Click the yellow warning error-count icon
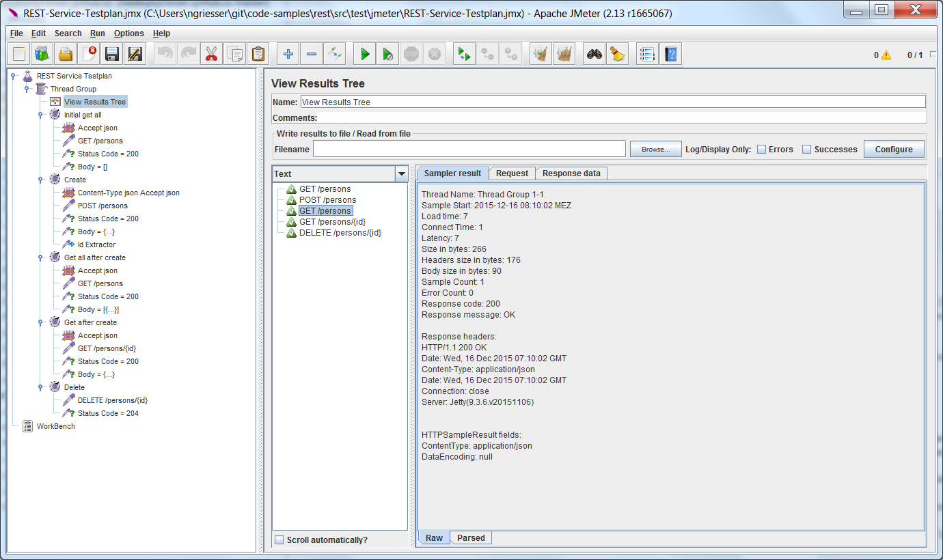The height and width of the screenshot is (560, 943). pos(886,55)
